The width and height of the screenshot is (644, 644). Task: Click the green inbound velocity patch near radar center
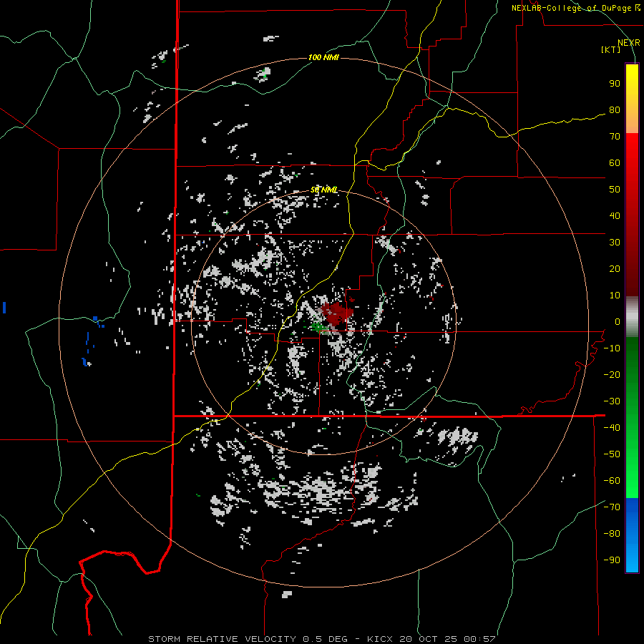[318, 327]
